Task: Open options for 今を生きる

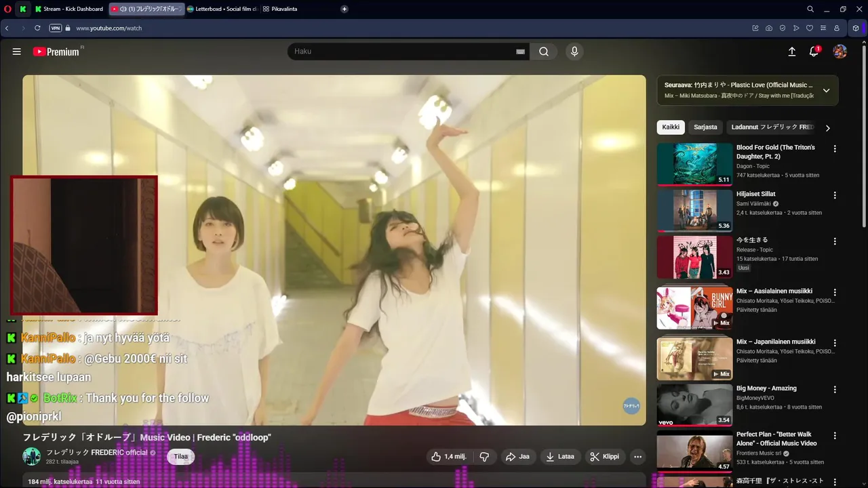Action: coord(835,241)
